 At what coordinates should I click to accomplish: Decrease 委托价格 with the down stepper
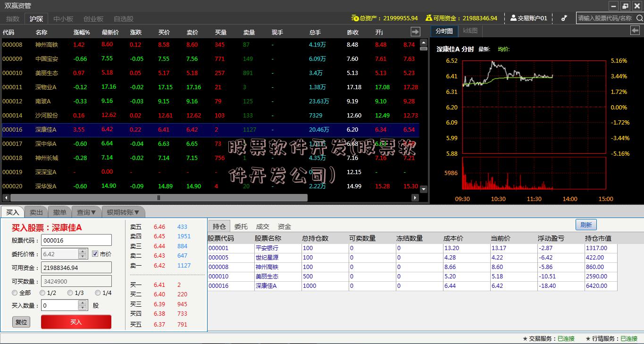pyautogui.click(x=83, y=257)
